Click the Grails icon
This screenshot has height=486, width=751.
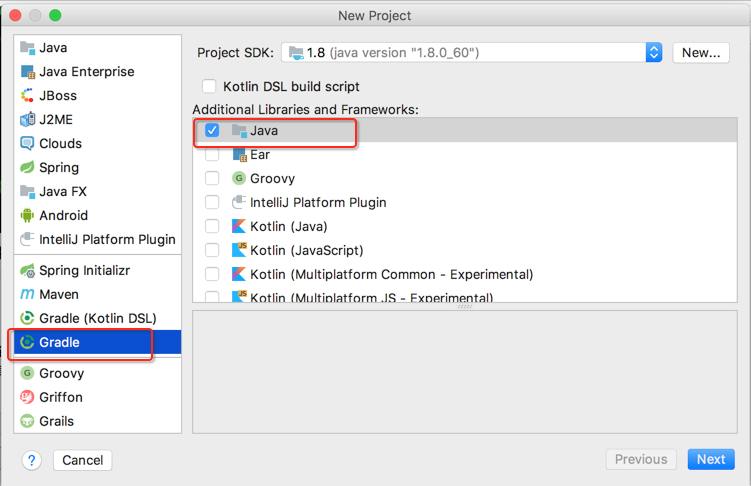[27, 421]
